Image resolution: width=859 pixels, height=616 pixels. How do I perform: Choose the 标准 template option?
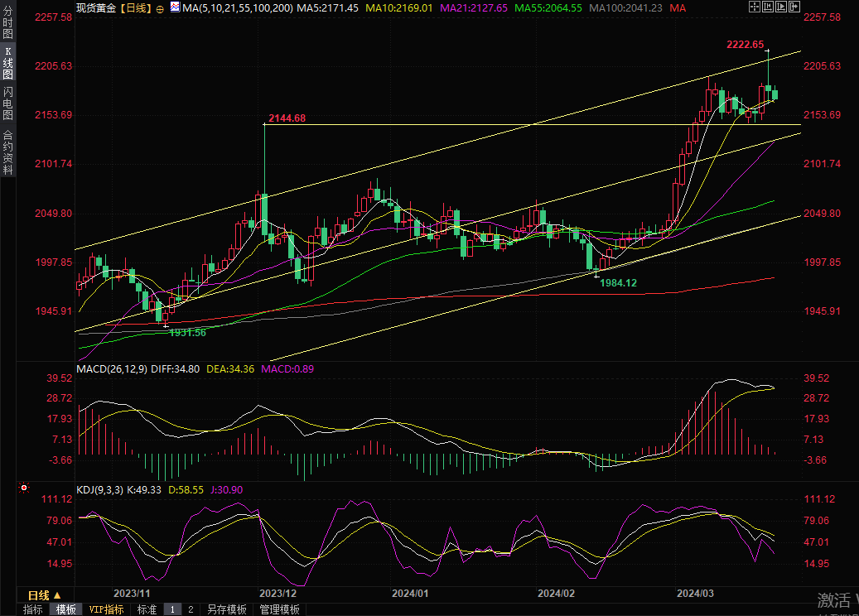tap(147, 609)
